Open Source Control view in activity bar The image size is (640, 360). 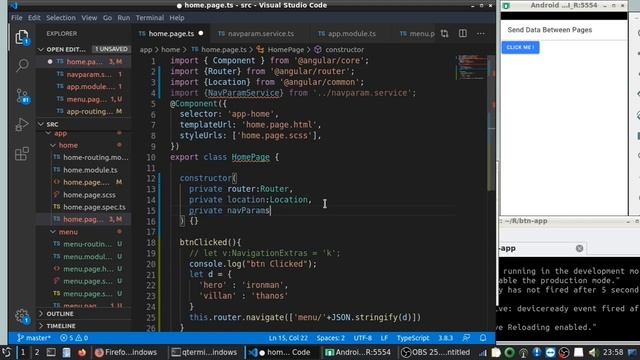(22, 96)
